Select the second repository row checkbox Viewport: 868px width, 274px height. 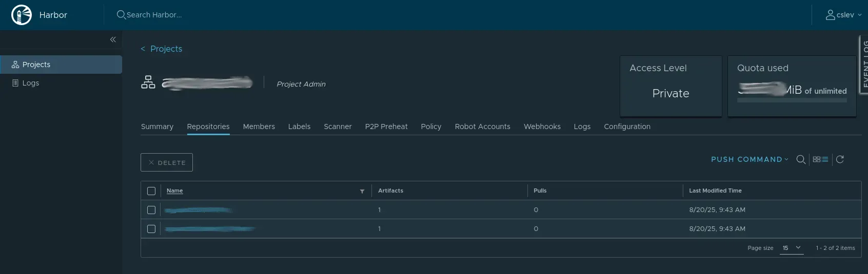[x=151, y=229]
